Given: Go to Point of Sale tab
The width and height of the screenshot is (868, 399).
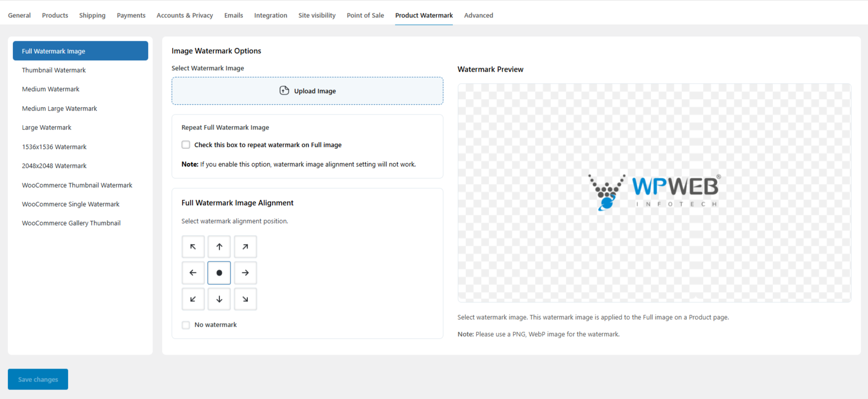Looking at the screenshot, I should click(365, 15).
